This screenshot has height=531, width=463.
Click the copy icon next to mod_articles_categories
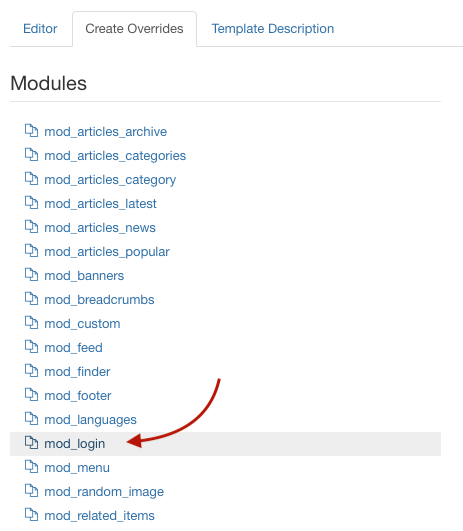[31, 155]
